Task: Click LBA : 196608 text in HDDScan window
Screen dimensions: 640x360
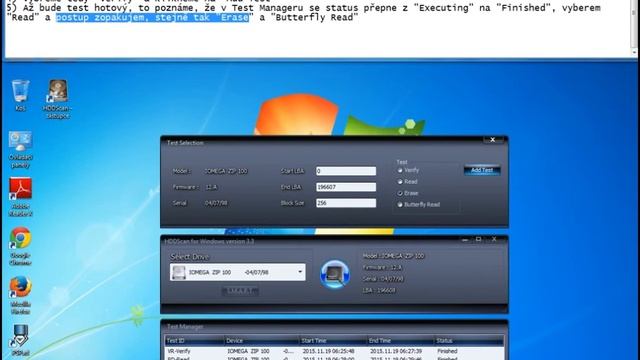Action: (379, 291)
